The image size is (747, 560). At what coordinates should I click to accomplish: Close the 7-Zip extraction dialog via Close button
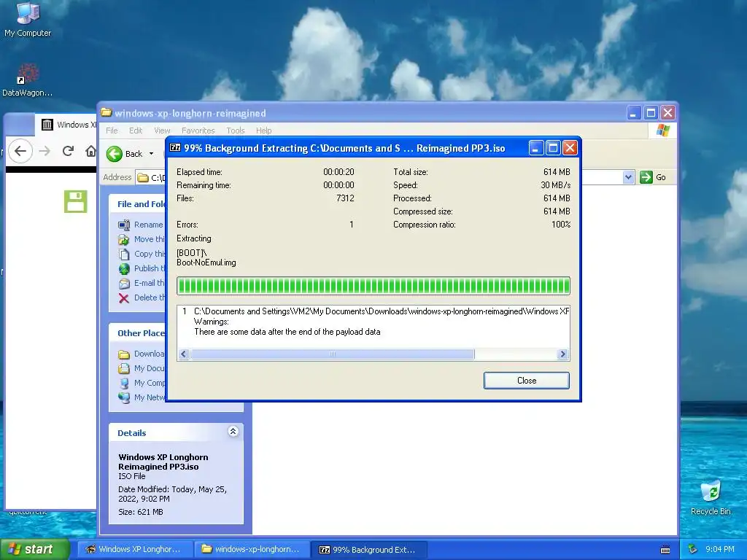pos(527,381)
